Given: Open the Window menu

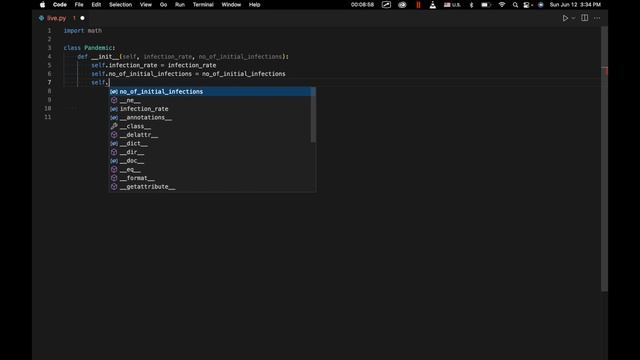Looking at the screenshot, I should (x=231, y=5).
